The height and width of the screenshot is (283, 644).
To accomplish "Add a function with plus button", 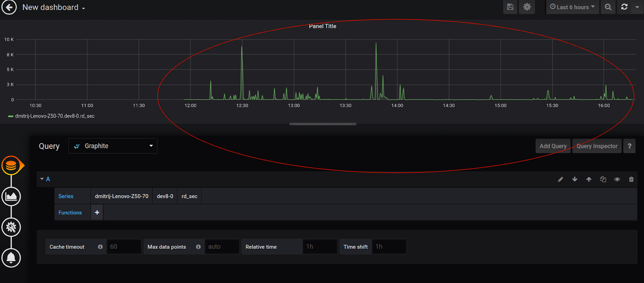I will 97,212.
